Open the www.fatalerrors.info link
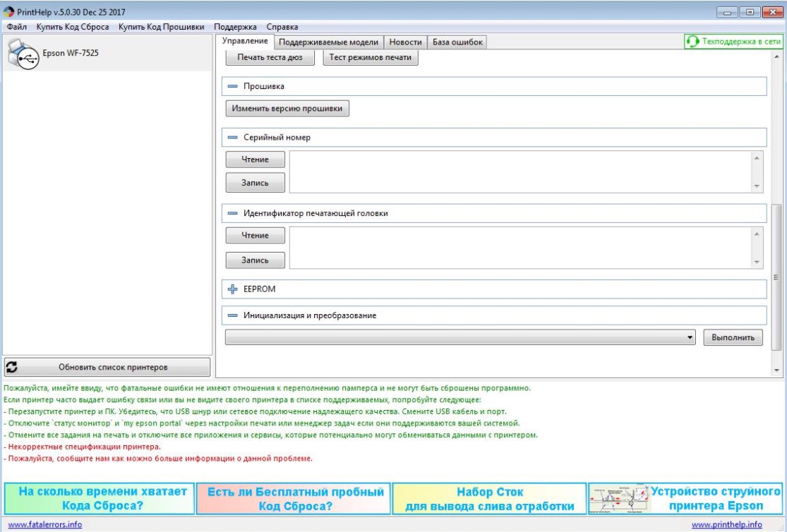787x532 pixels. 44,524
